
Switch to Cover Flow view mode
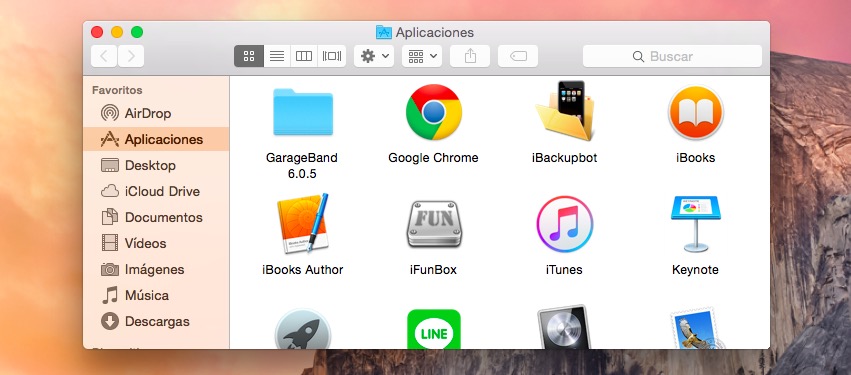(x=332, y=56)
